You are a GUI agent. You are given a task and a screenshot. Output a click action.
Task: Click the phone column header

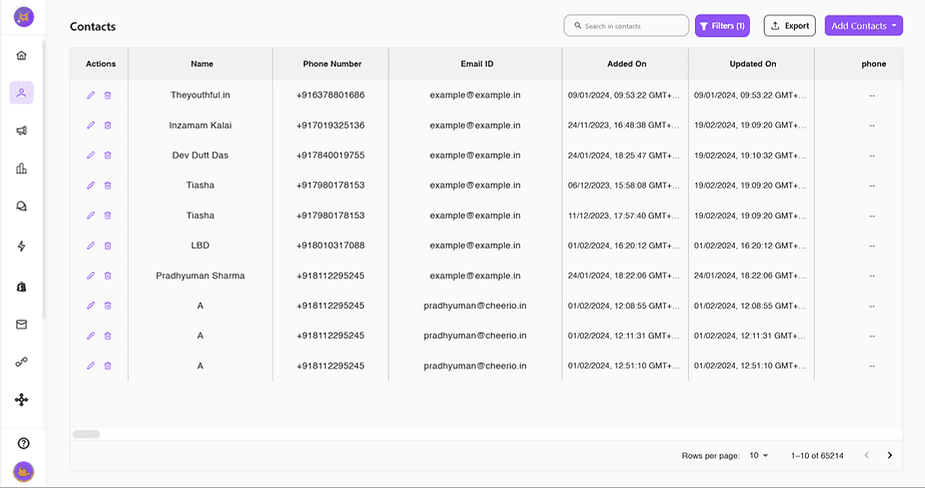pos(874,64)
